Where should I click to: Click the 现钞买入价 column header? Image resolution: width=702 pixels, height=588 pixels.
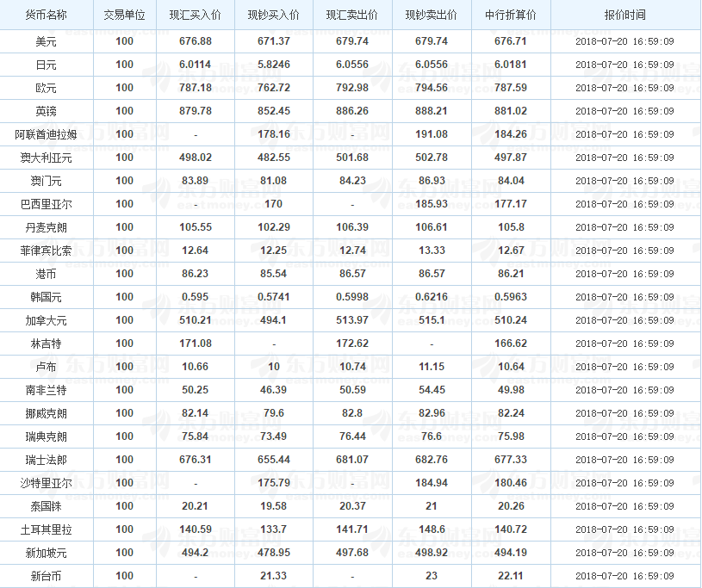274,15
